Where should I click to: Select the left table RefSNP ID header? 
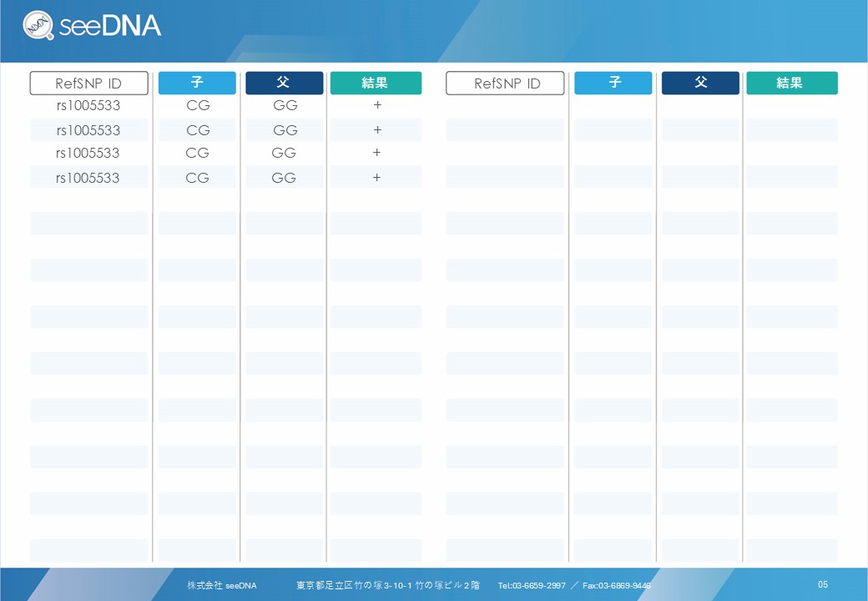point(88,83)
